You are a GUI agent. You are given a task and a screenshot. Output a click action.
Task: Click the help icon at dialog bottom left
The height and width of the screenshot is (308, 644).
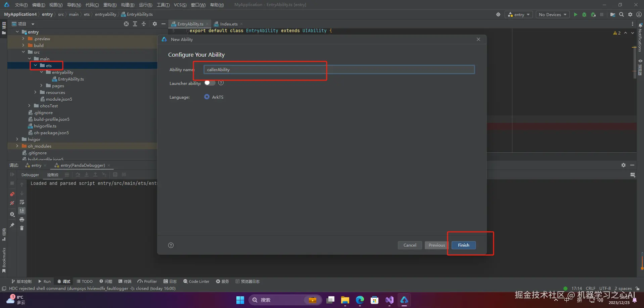click(171, 245)
